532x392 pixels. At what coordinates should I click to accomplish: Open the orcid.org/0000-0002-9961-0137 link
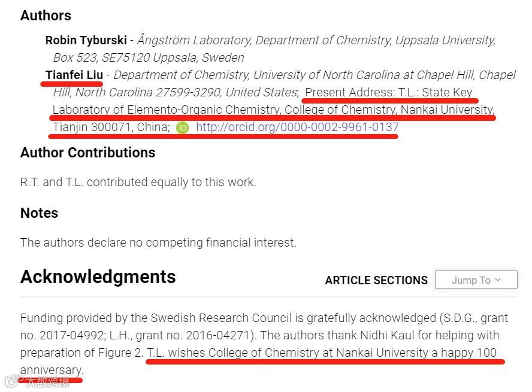pos(297,127)
